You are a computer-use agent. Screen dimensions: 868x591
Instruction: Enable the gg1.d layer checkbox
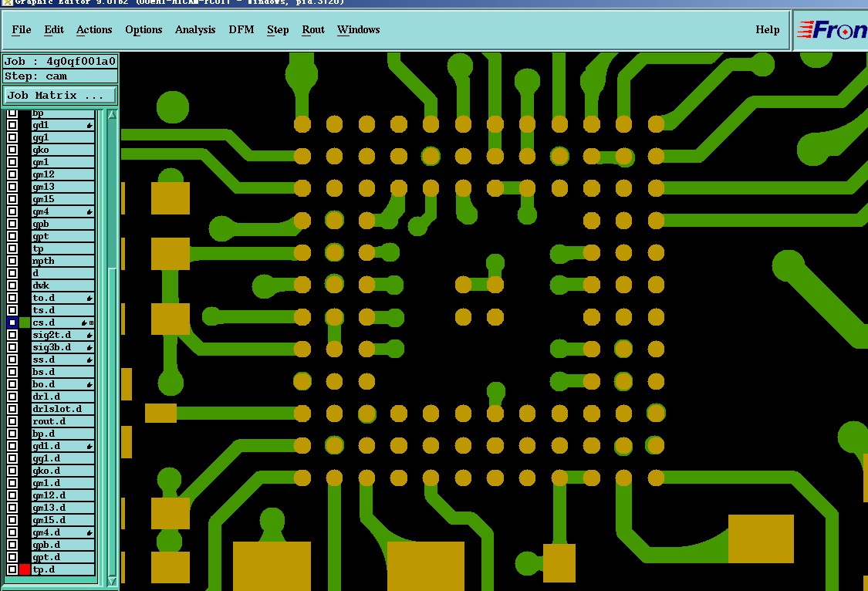click(12, 458)
